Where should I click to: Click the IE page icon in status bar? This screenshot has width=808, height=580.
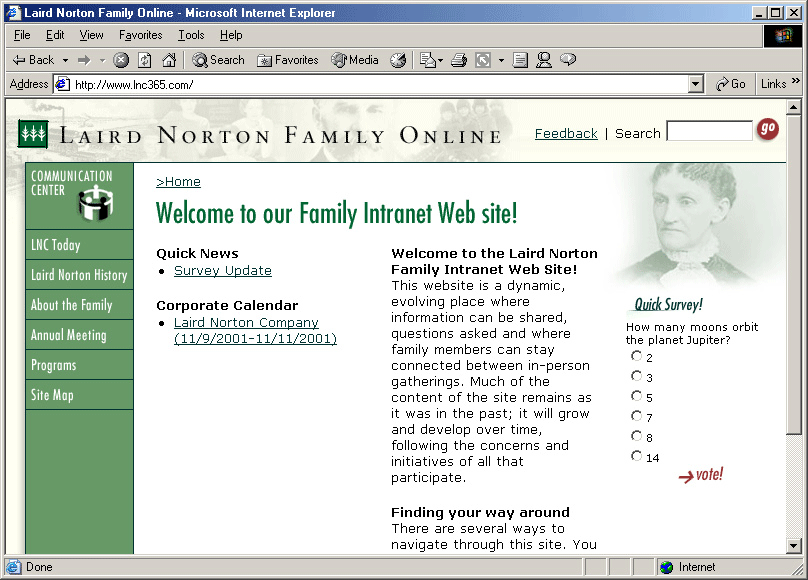13,567
